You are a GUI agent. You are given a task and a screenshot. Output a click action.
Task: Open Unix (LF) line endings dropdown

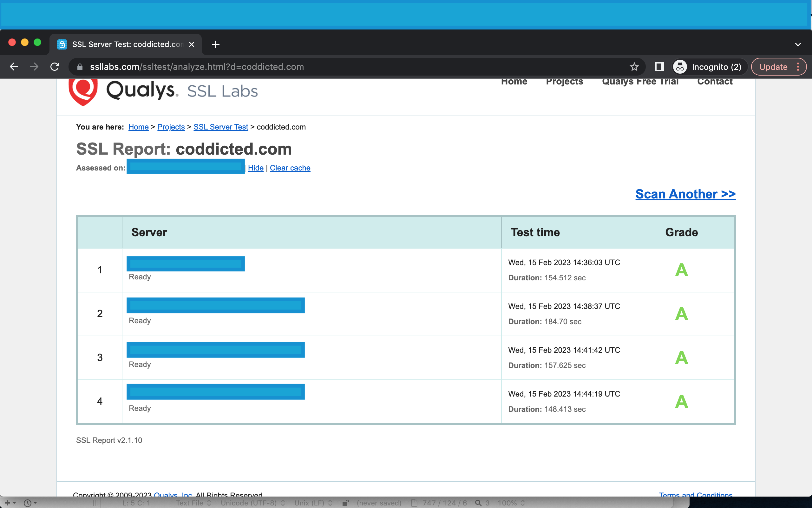(313, 503)
